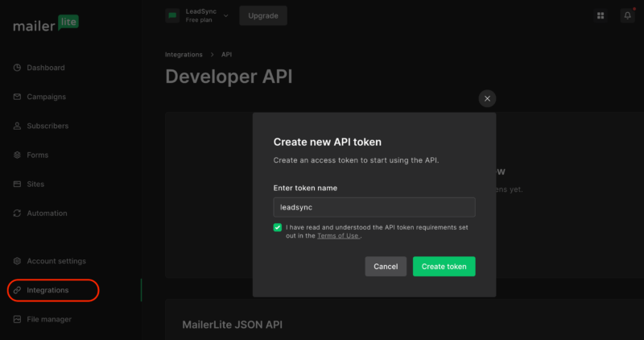The image size is (644, 340).
Task: Select Integrations in the sidebar
Action: [x=47, y=290]
